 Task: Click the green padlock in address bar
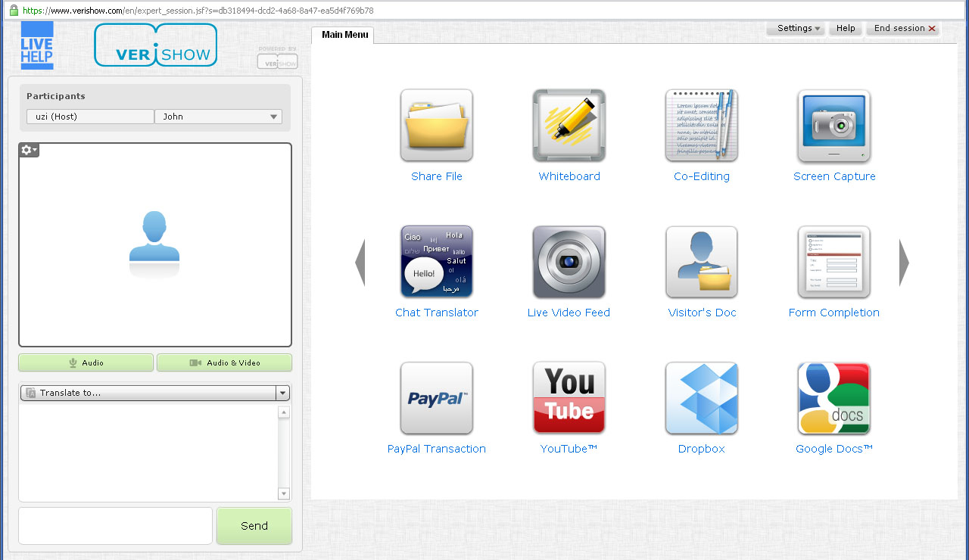(13, 11)
